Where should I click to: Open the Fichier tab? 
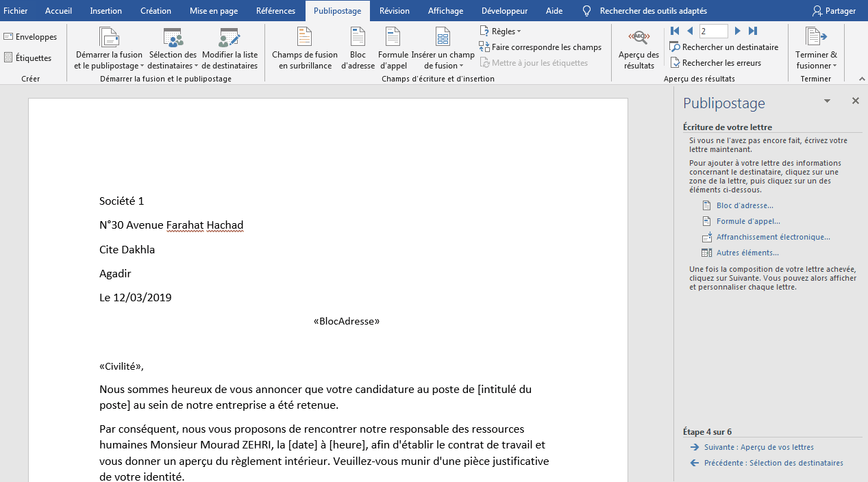[16, 11]
